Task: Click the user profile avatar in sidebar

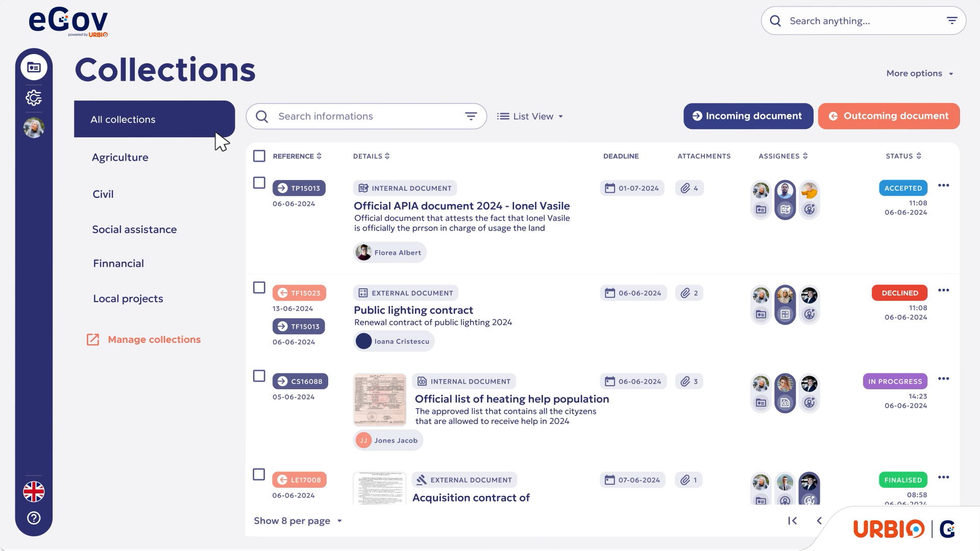Action: [34, 128]
